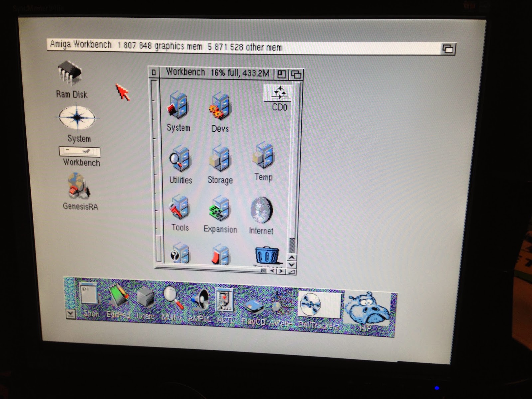
Task: Click the Workbench window scroll right arrow
Action: coord(281,271)
